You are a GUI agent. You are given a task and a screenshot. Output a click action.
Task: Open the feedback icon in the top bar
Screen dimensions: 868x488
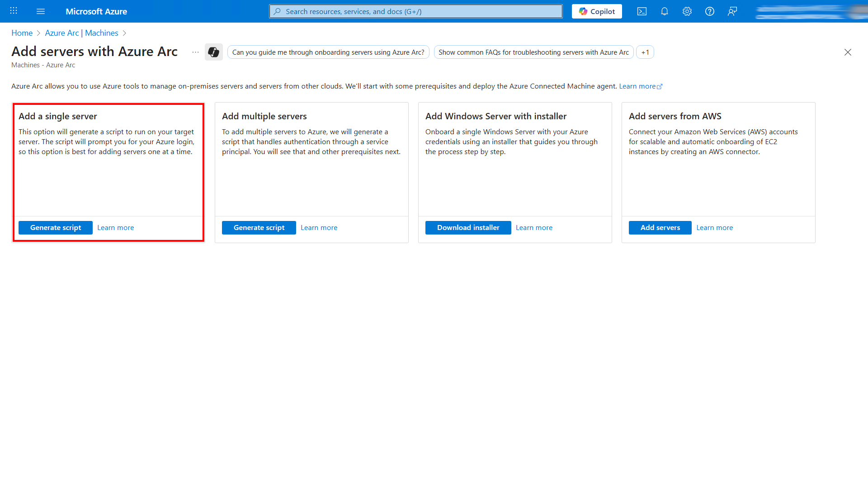point(732,11)
